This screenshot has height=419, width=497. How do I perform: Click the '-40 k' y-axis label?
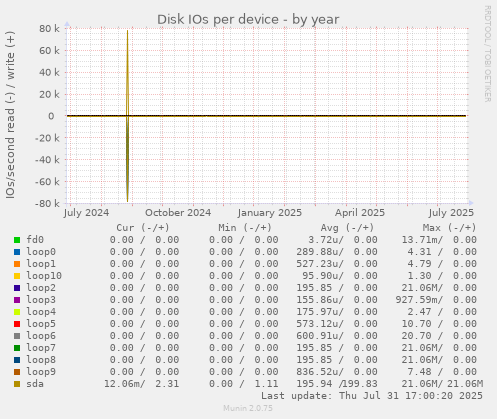pyautogui.click(x=47, y=160)
